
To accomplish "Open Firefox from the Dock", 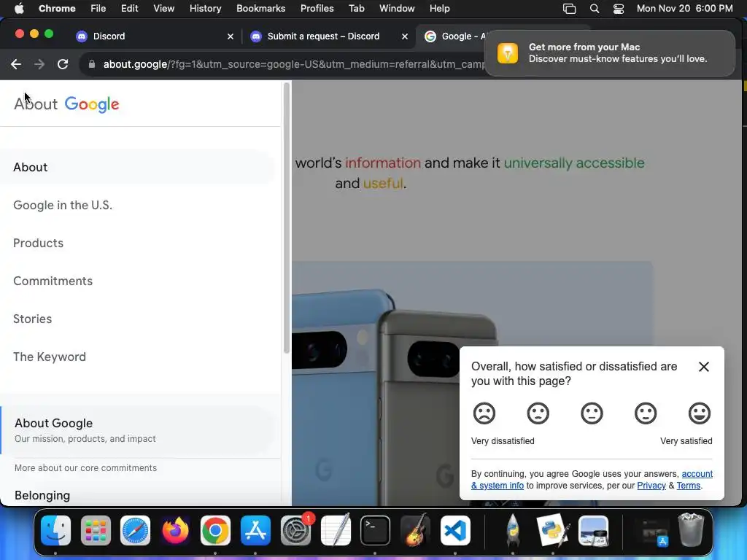I will coord(175,531).
